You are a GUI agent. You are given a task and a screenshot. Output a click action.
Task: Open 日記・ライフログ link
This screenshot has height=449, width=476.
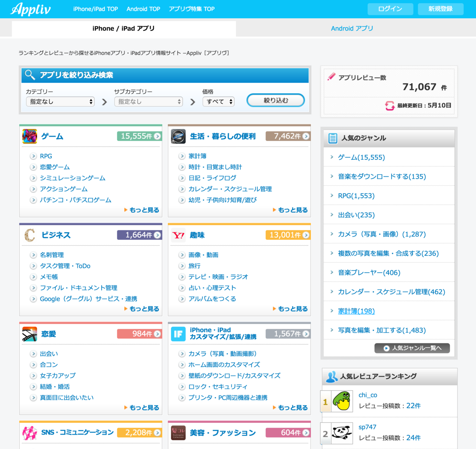[x=212, y=178]
